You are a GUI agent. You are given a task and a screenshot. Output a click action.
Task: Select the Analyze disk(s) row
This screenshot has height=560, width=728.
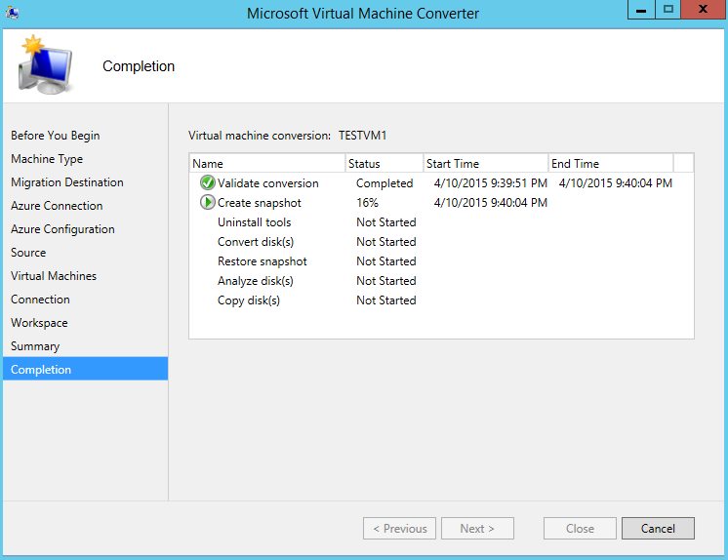click(x=441, y=280)
